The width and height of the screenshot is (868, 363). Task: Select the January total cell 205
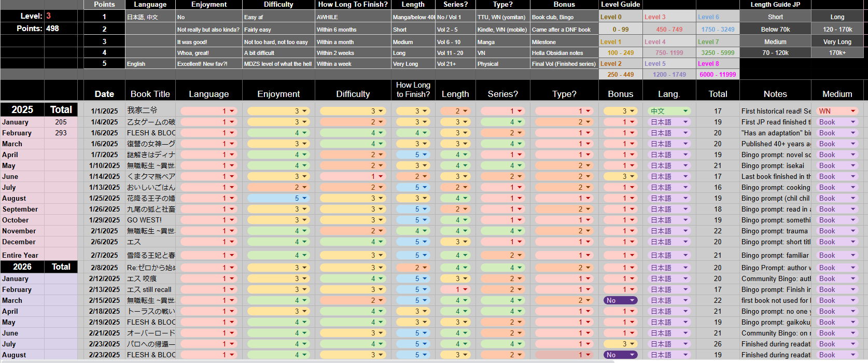pyautogui.click(x=61, y=122)
